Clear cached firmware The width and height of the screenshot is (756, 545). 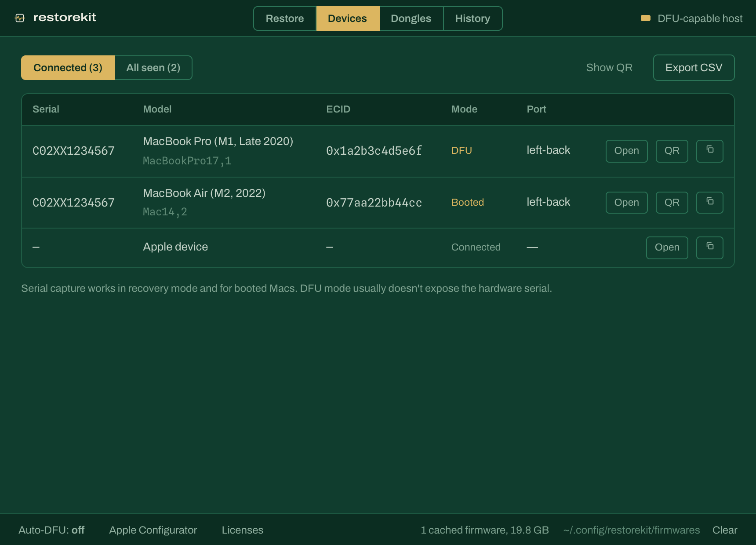[725, 530]
